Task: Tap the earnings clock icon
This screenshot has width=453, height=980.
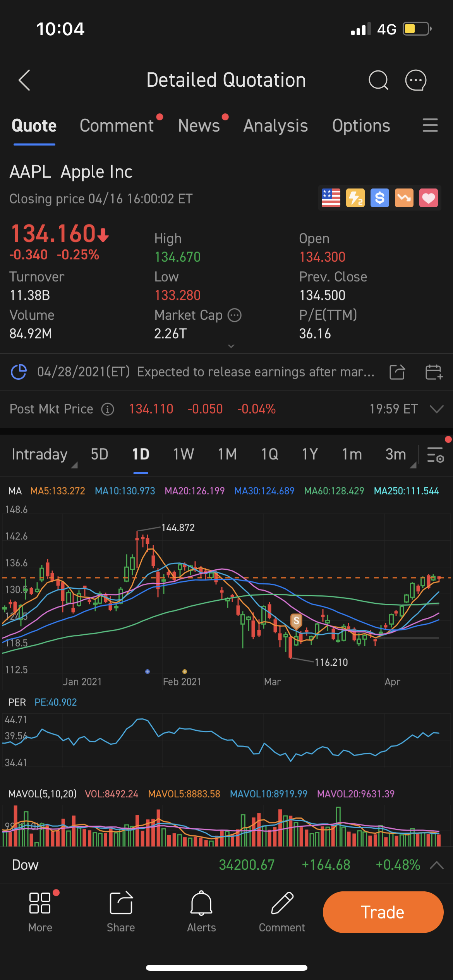Action: pos(19,372)
